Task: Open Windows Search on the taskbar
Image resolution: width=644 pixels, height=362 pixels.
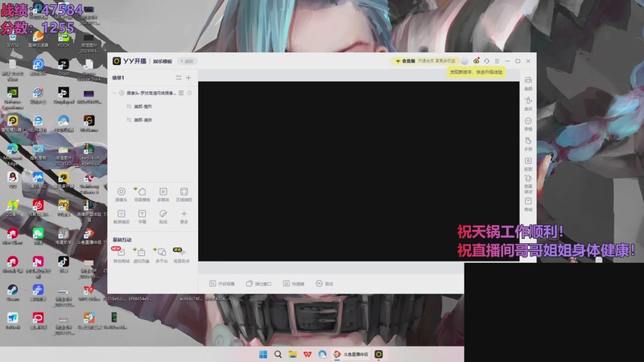Action: (x=278, y=354)
